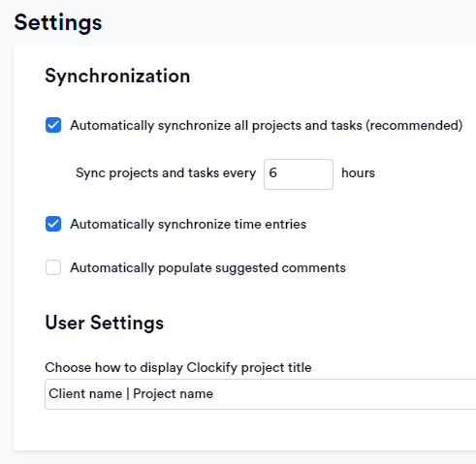Click the 'Sync projects and tasks every' label
This screenshot has width=476, height=464.
(x=166, y=173)
